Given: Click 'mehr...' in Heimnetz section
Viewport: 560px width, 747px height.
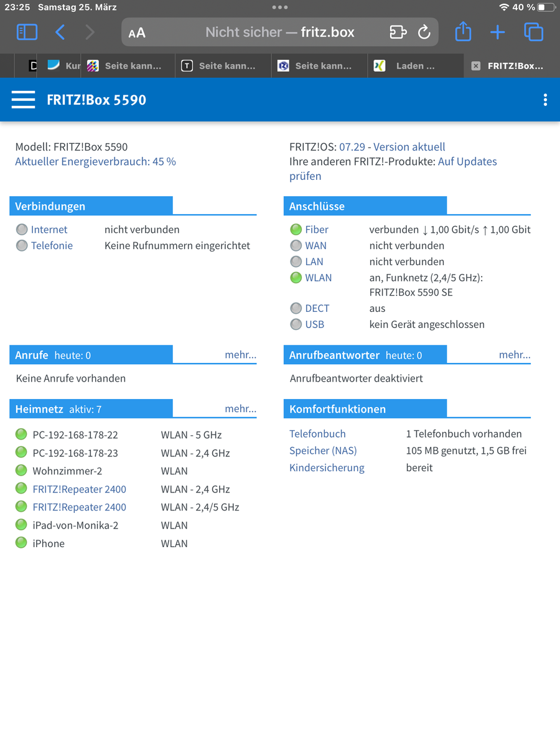Looking at the screenshot, I should (x=241, y=409).
